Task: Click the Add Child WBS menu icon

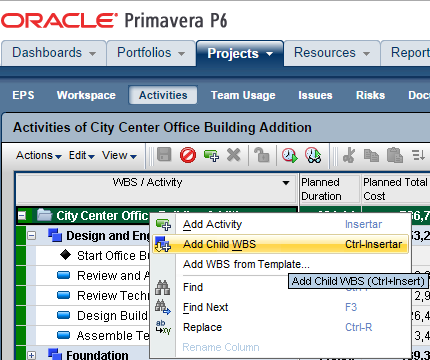Action: point(163,244)
